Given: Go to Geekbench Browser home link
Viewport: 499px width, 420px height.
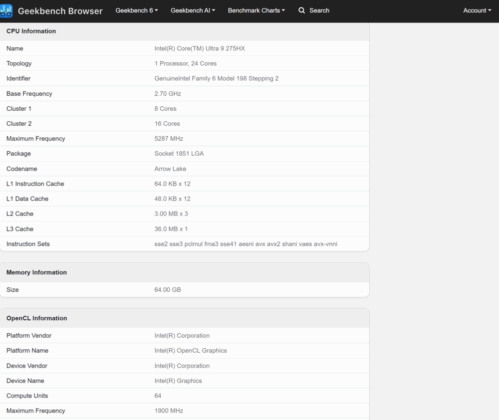Looking at the screenshot, I should [x=60, y=11].
